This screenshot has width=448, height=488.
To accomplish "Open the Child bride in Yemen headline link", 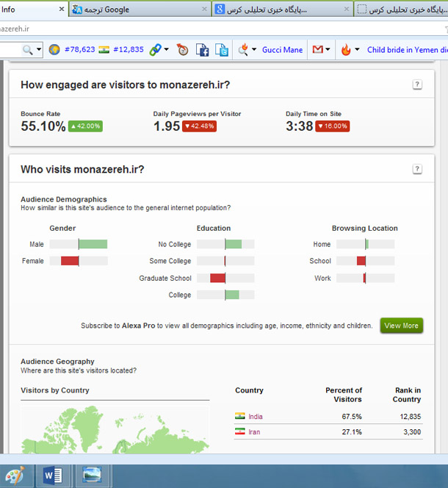I will (x=408, y=50).
